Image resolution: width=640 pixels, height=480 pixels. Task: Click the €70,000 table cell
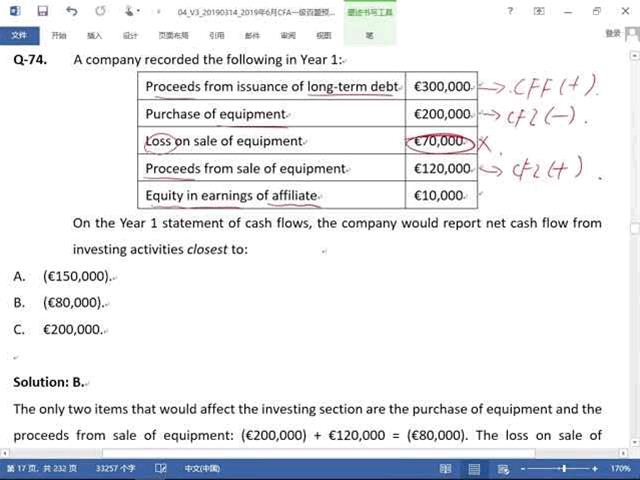coord(442,141)
